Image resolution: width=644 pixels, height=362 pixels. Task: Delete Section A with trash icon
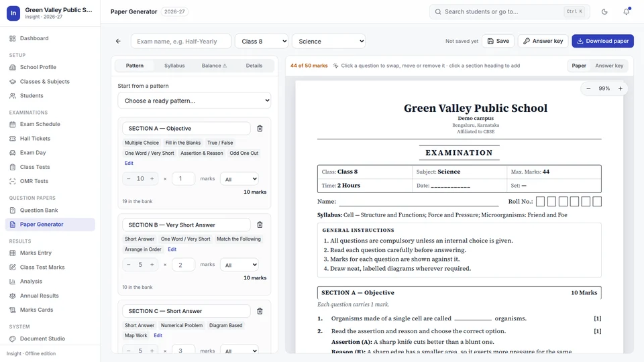[260, 129]
